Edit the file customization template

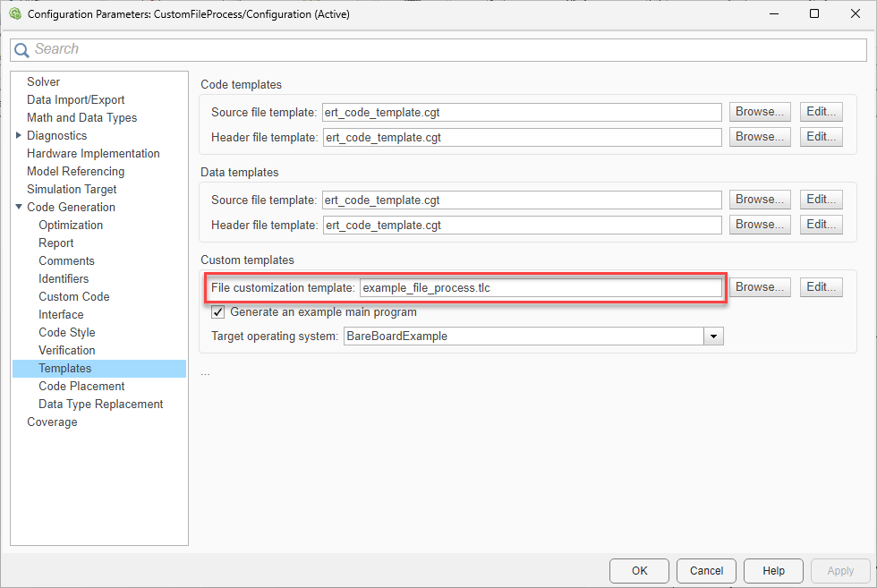pyautogui.click(x=821, y=287)
